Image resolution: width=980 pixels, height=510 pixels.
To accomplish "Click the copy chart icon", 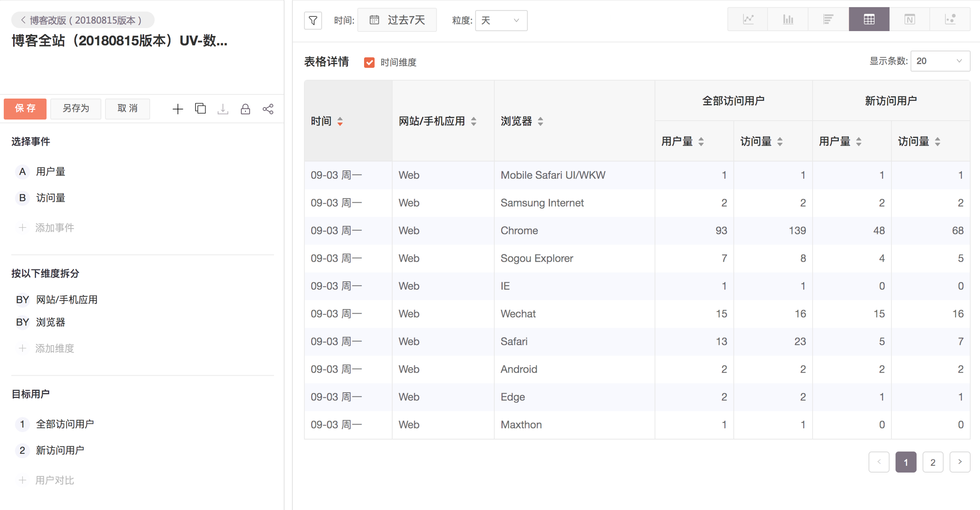I will pos(200,109).
